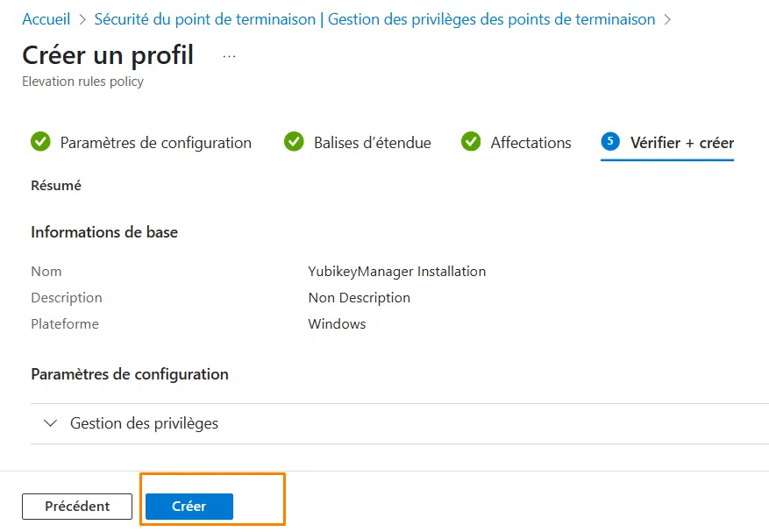Click the green check on Affectations step

click(x=471, y=141)
